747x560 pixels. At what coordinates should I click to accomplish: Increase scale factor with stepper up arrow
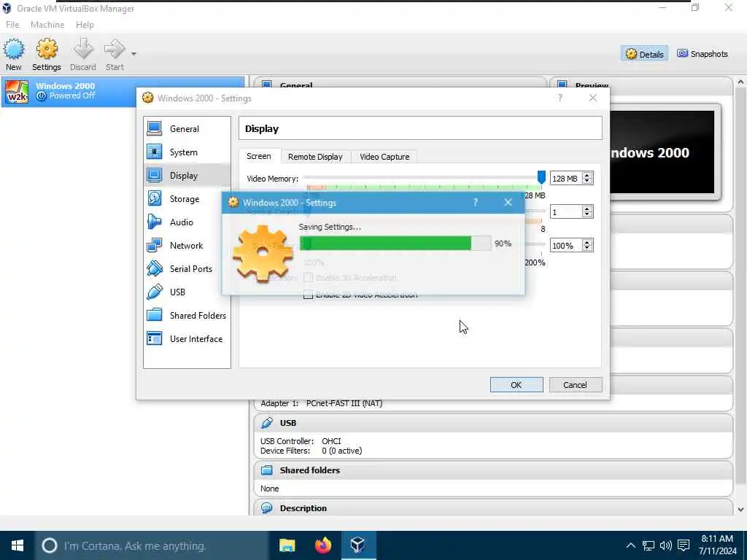tap(587, 242)
